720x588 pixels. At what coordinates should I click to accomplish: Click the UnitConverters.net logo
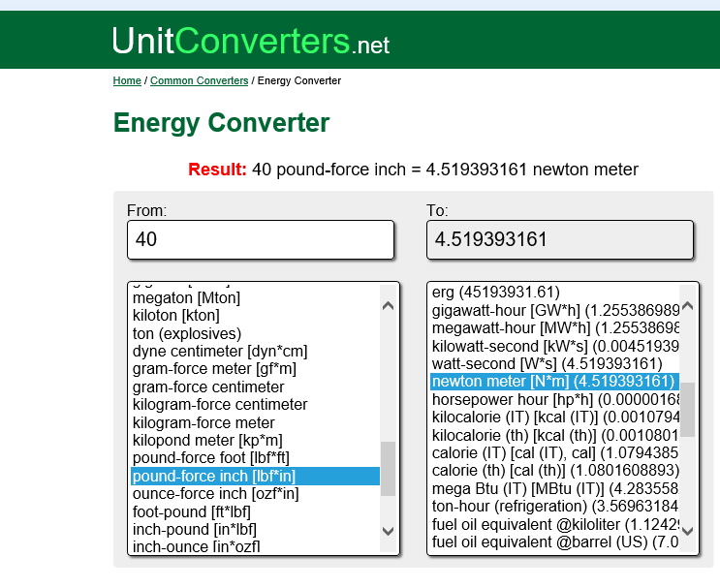[x=250, y=40]
